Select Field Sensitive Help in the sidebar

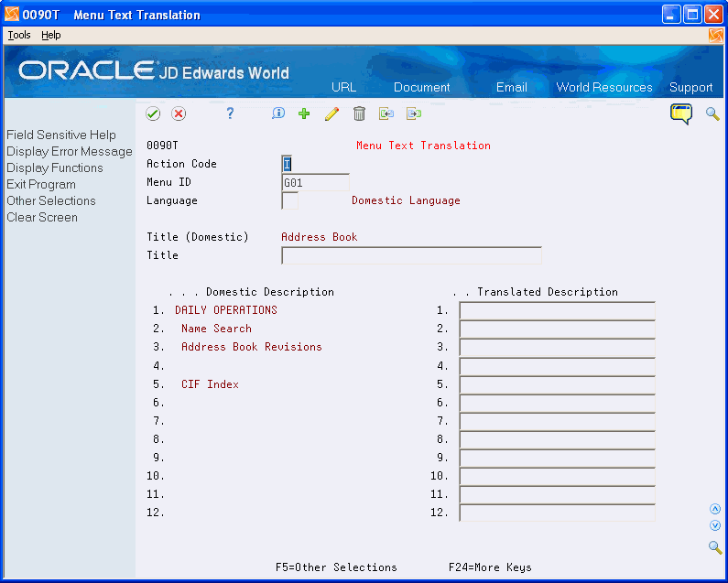61,135
